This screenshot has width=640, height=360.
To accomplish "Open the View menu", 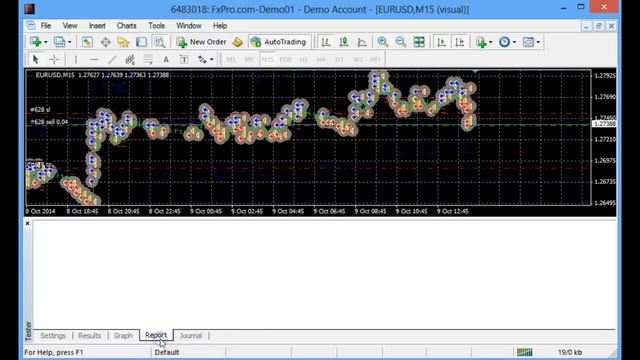I will pyautogui.click(x=70, y=26).
